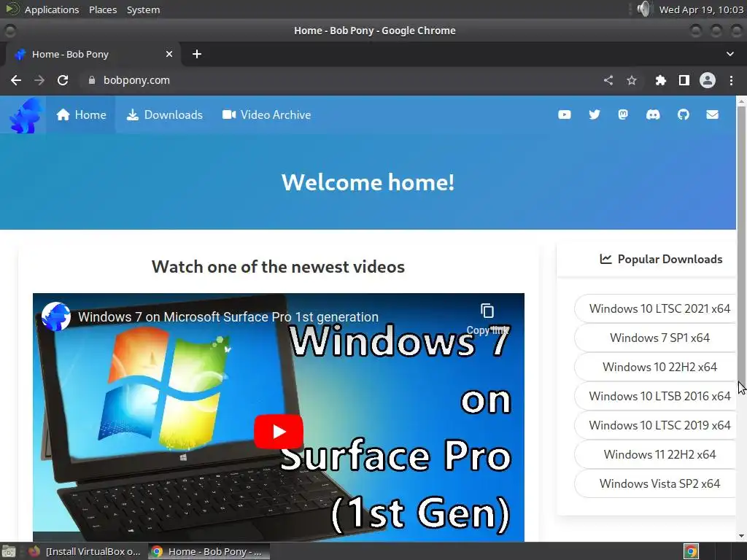Open the Chrome extensions puzzle icon
The image size is (747, 560).
click(x=660, y=80)
